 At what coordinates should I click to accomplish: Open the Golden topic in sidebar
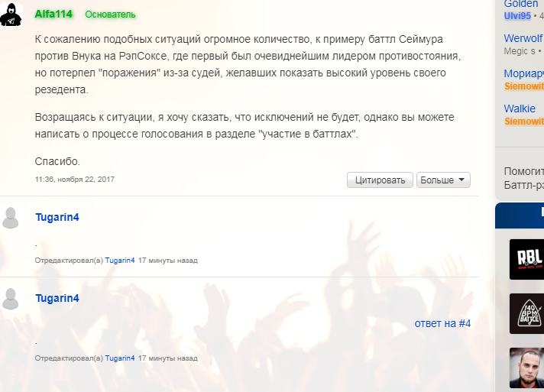521,5
